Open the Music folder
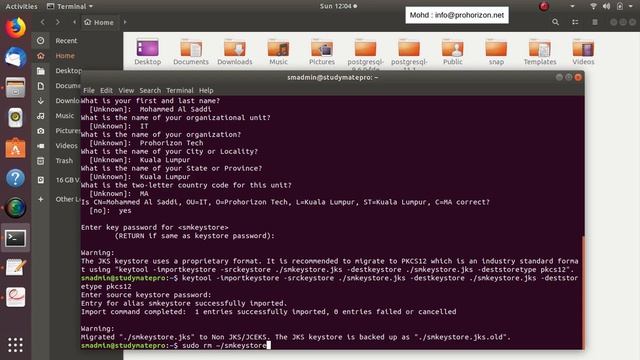 tap(278, 52)
